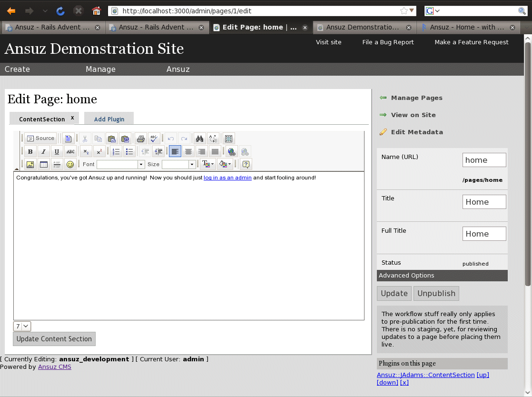Switch to Ansuz Demonstration browser tab

[364, 28]
